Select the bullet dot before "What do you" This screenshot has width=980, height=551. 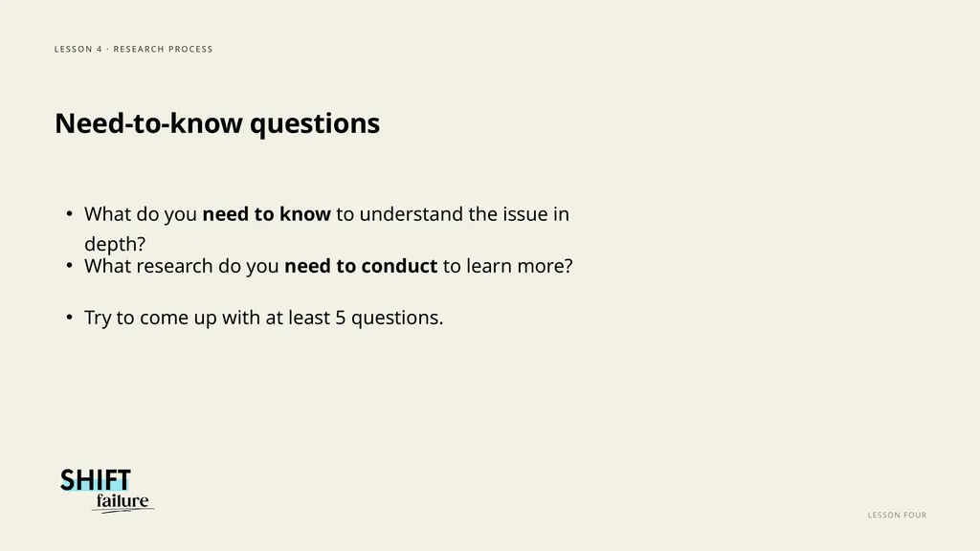click(69, 214)
